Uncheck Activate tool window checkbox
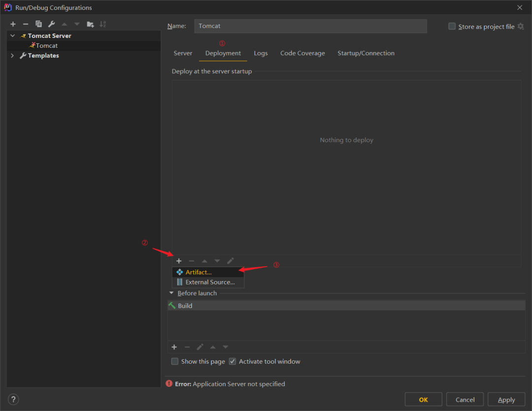532x411 pixels. pos(233,361)
